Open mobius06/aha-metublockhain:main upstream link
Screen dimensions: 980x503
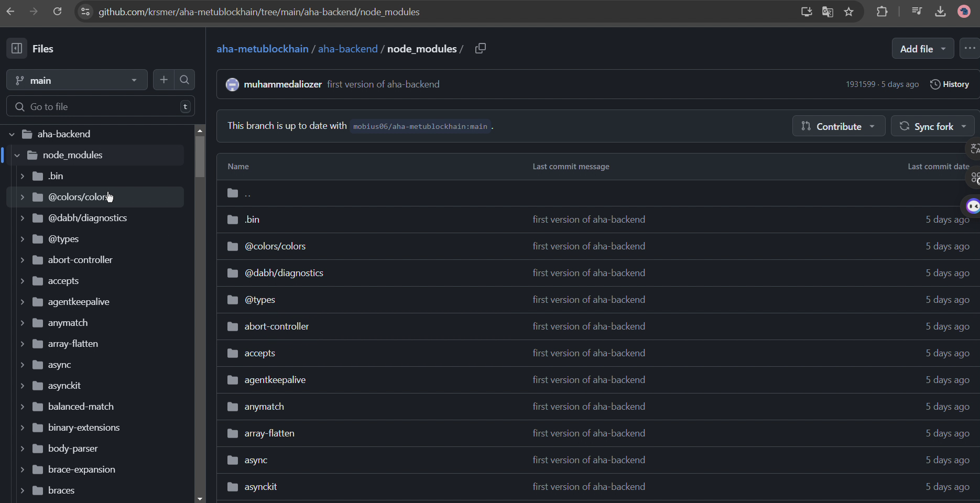[x=420, y=126]
